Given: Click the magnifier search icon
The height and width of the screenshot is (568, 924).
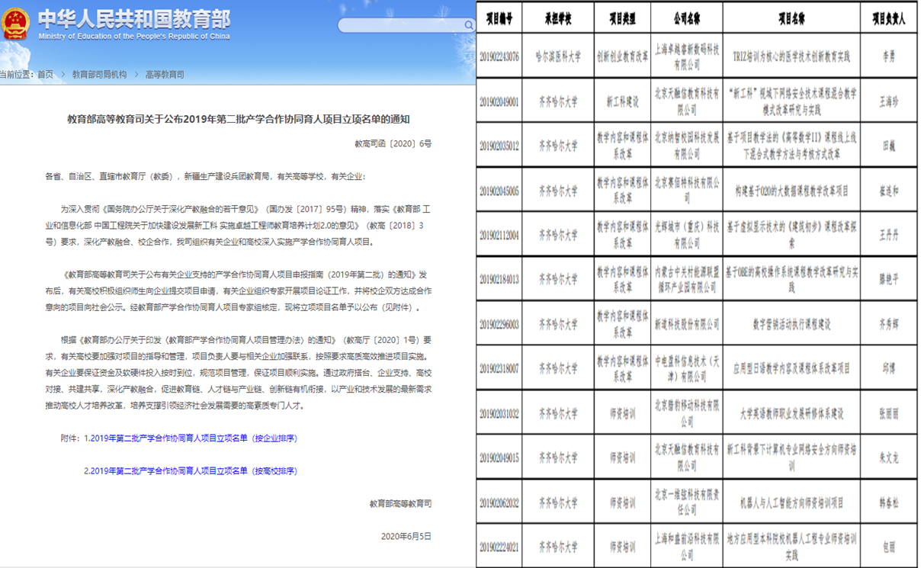Looking at the screenshot, I should click(469, 25).
